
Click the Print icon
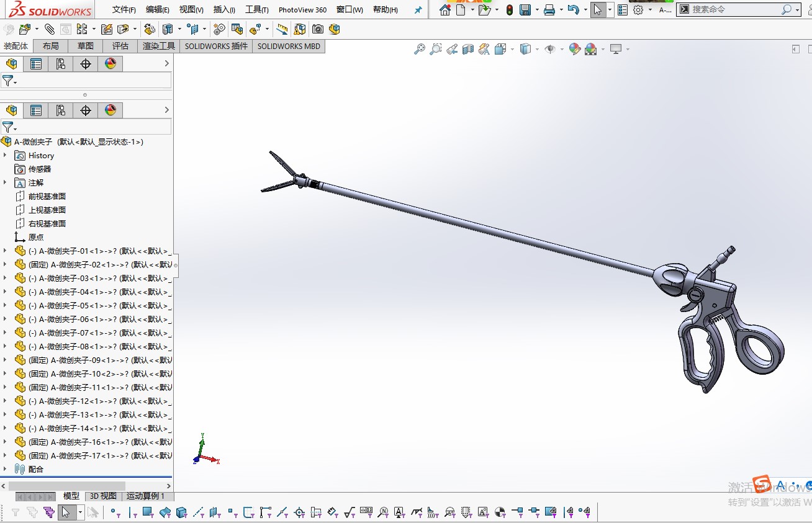[x=549, y=10]
